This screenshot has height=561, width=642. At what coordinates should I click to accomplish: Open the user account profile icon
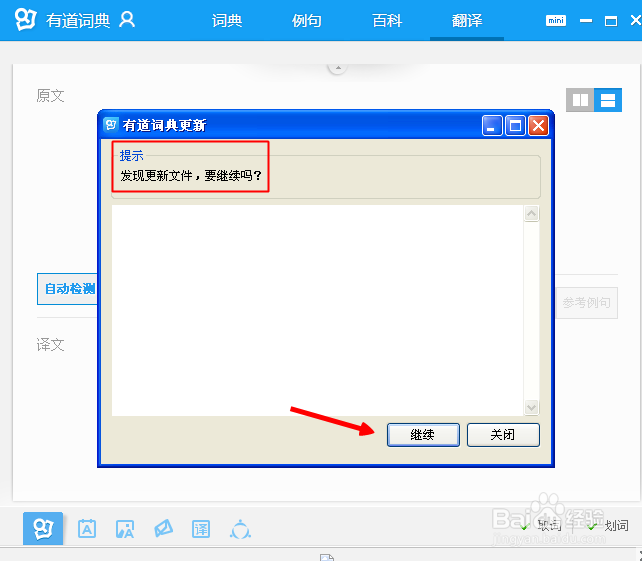tap(127, 20)
